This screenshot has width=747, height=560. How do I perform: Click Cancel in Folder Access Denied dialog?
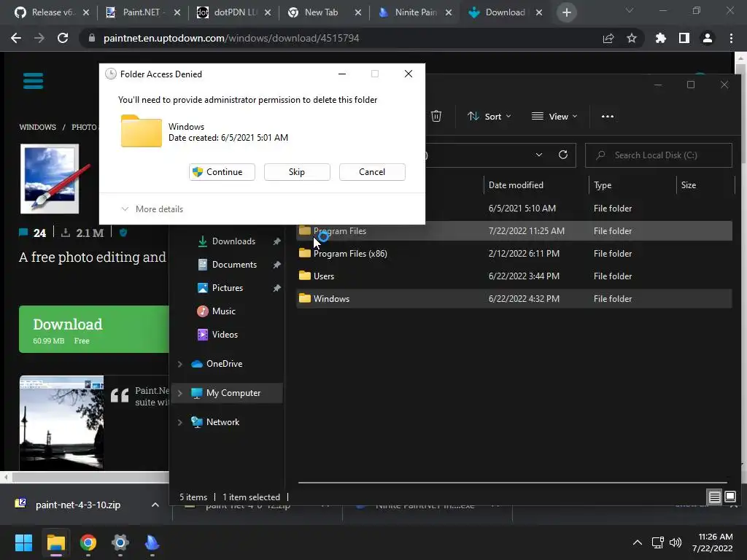pos(372,172)
